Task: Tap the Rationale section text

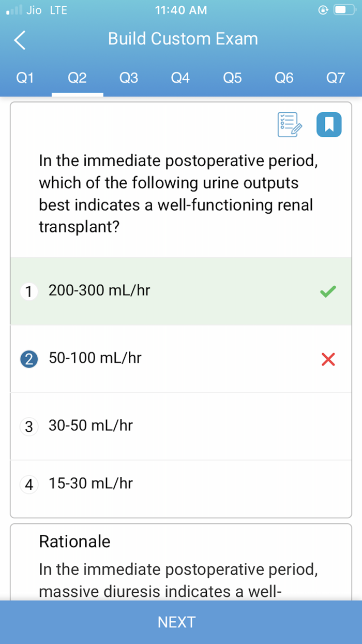Action: coord(74,541)
